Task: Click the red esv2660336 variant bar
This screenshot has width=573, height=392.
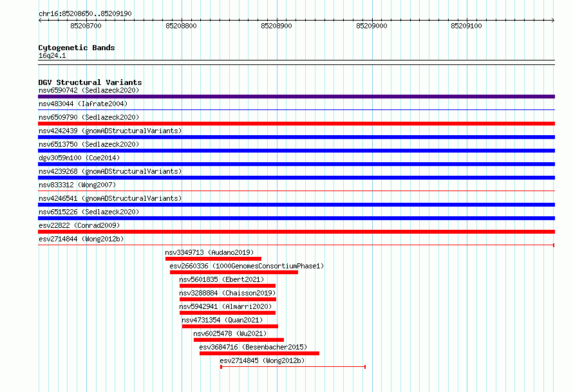Action: point(234,272)
